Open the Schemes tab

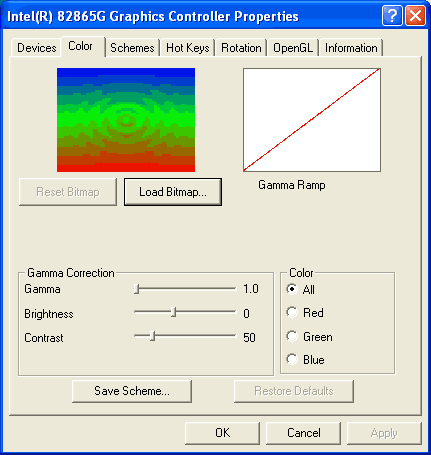[132, 48]
